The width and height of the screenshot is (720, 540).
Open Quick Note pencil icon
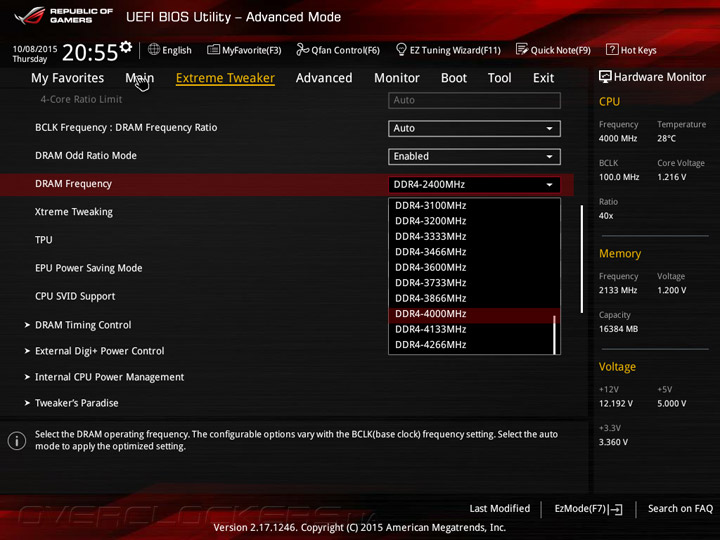pos(522,50)
